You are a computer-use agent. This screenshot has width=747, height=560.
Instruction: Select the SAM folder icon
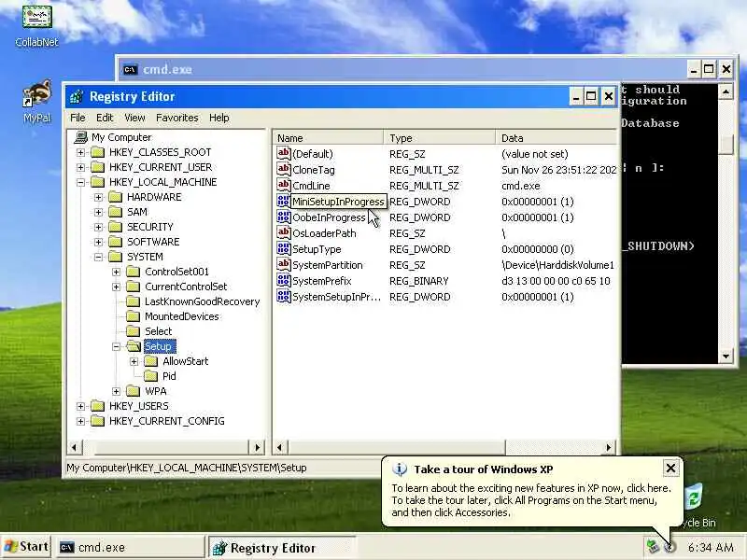(x=115, y=212)
